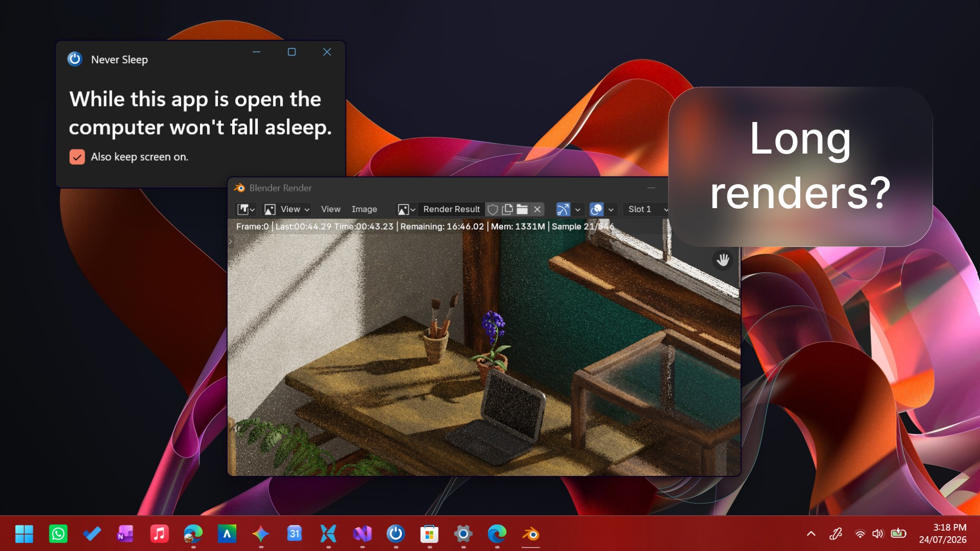
Task: Toggle fake user shield icon
Action: (493, 209)
